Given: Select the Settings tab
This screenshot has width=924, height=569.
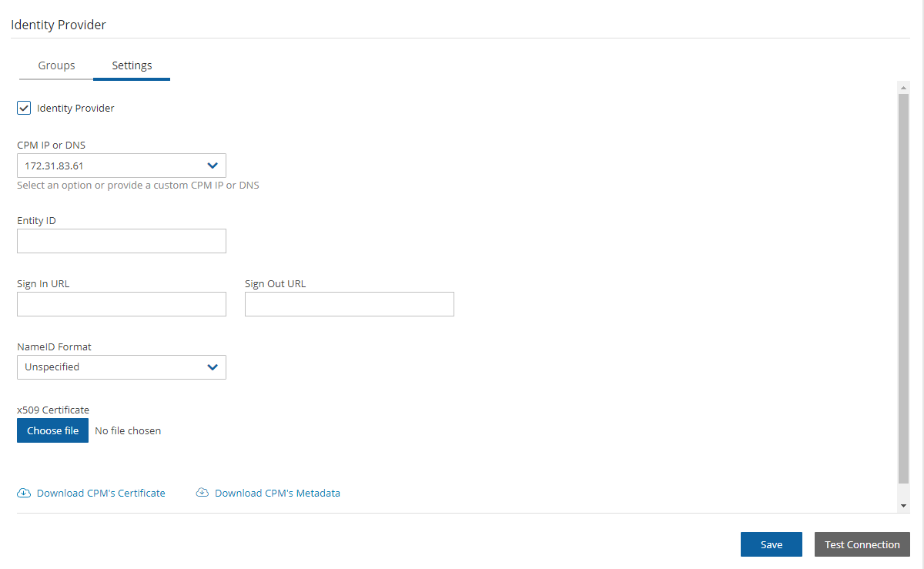Looking at the screenshot, I should tap(132, 65).
